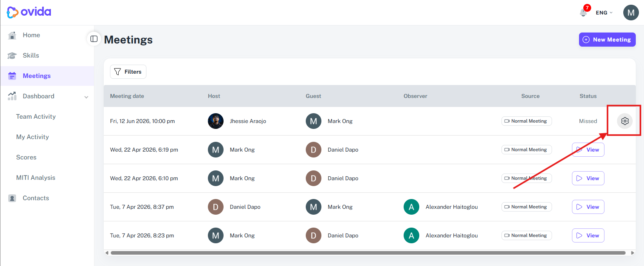Click host name Jhessie Araojo
The width and height of the screenshot is (644, 266).
point(248,121)
